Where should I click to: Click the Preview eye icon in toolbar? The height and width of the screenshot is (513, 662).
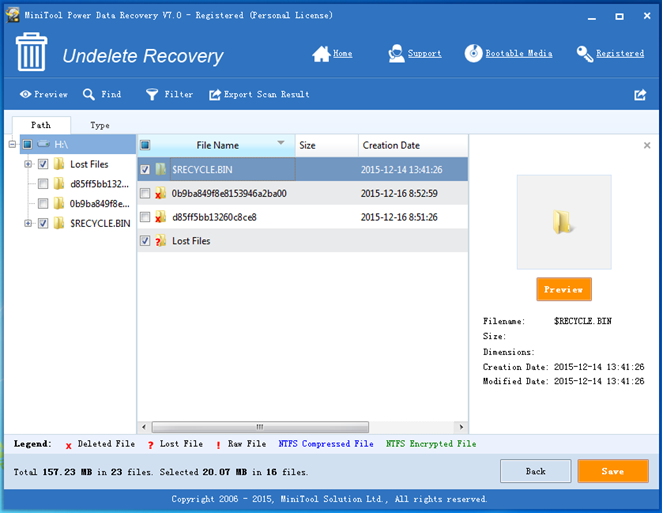click(26, 94)
